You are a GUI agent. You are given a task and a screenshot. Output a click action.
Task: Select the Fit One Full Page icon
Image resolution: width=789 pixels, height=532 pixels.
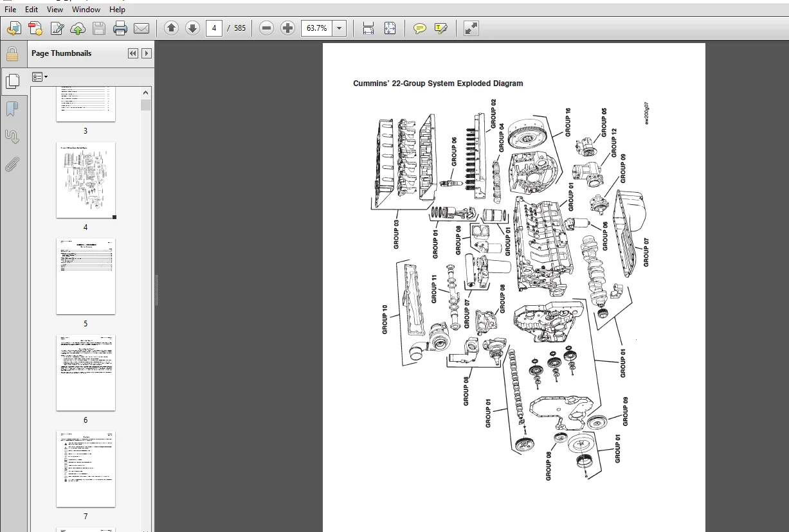pyautogui.click(x=390, y=28)
